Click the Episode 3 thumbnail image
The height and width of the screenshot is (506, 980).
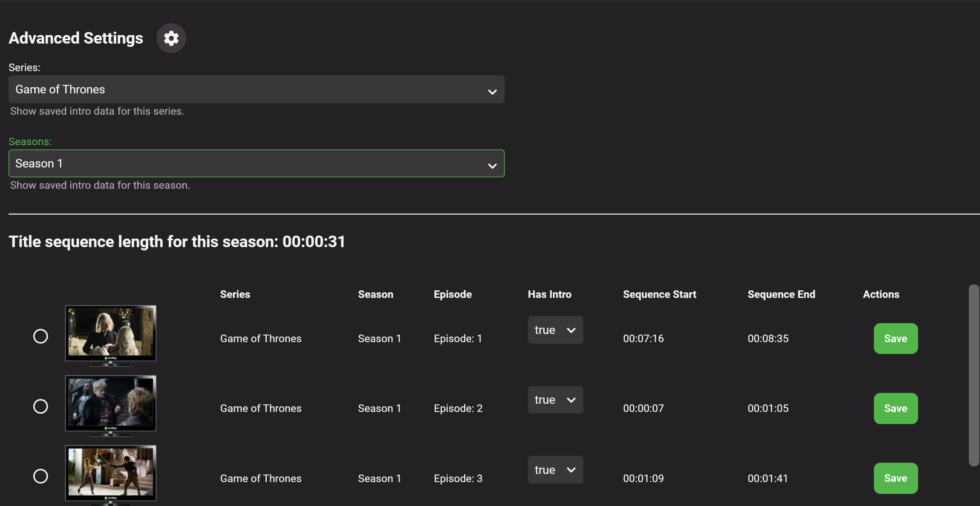pyautogui.click(x=110, y=473)
